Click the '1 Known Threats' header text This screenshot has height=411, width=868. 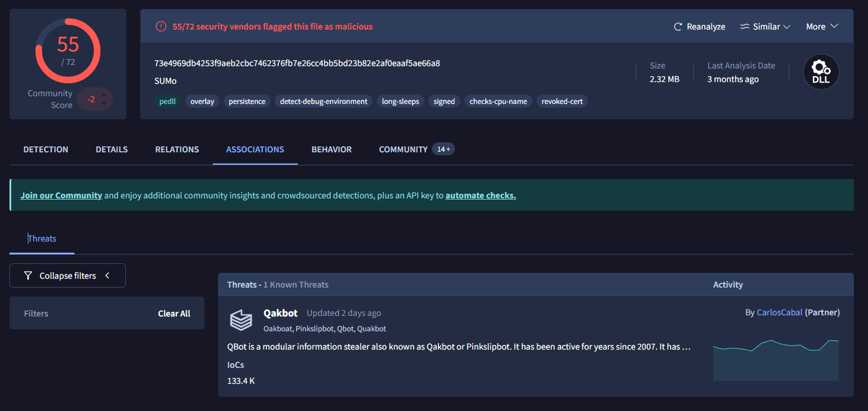coord(296,285)
